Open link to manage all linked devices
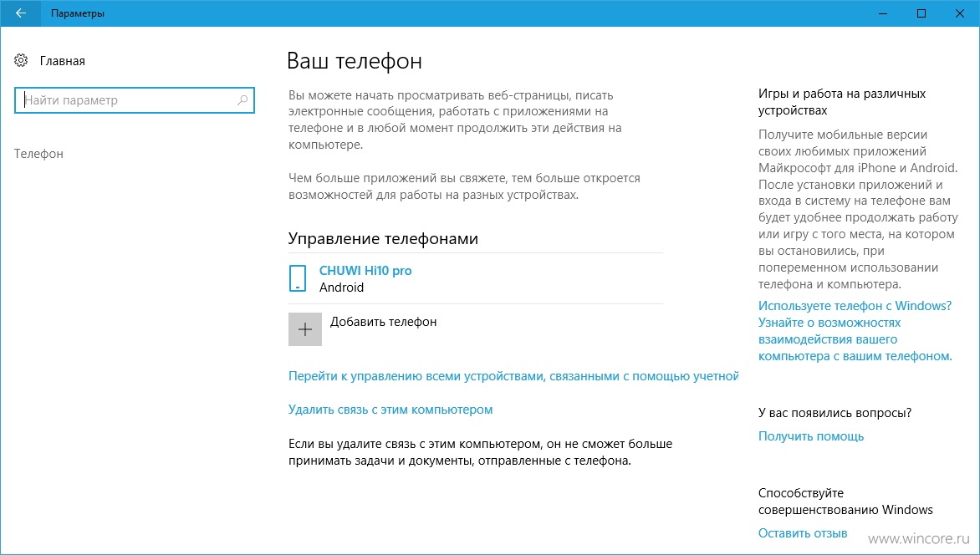 point(513,376)
